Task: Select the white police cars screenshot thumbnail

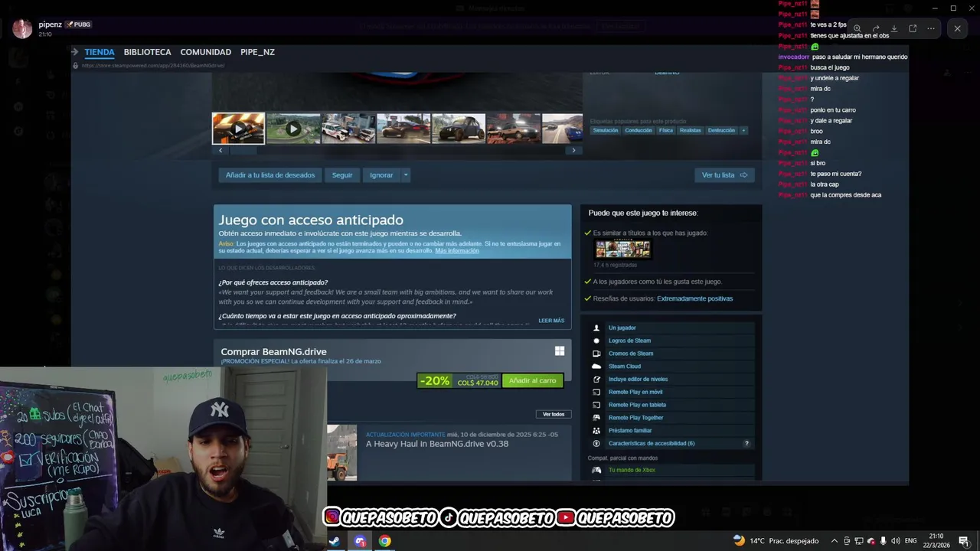Action: 348,129
